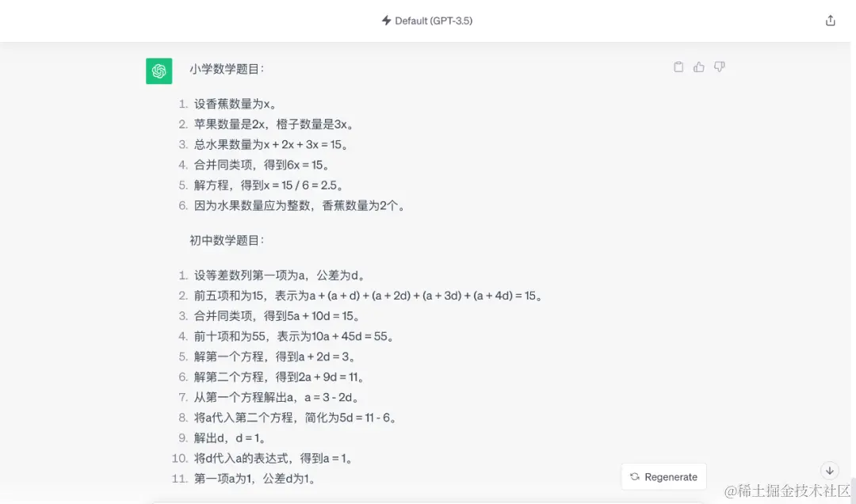Viewport: 856px width, 504px height.
Task: Click the ChatGPT green avatar icon
Action: tap(159, 71)
